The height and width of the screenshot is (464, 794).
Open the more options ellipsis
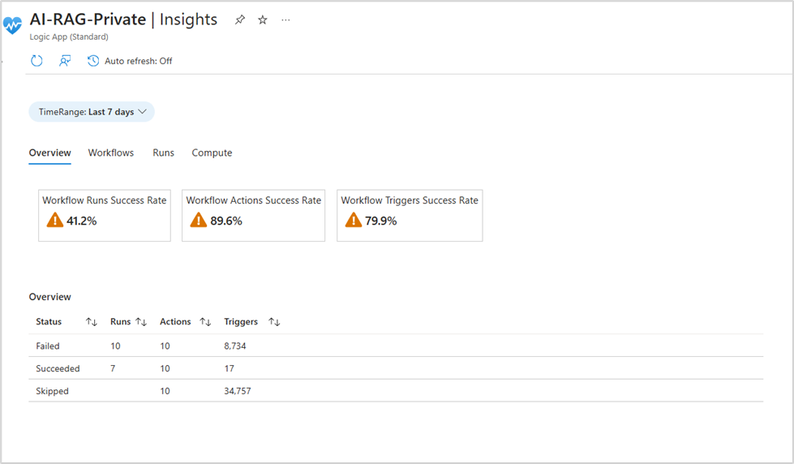tap(286, 20)
